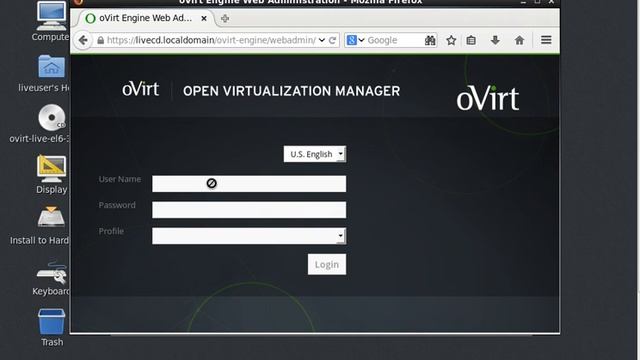640x360 pixels.
Task: Go back with Firefox back arrow
Action: click(x=83, y=40)
